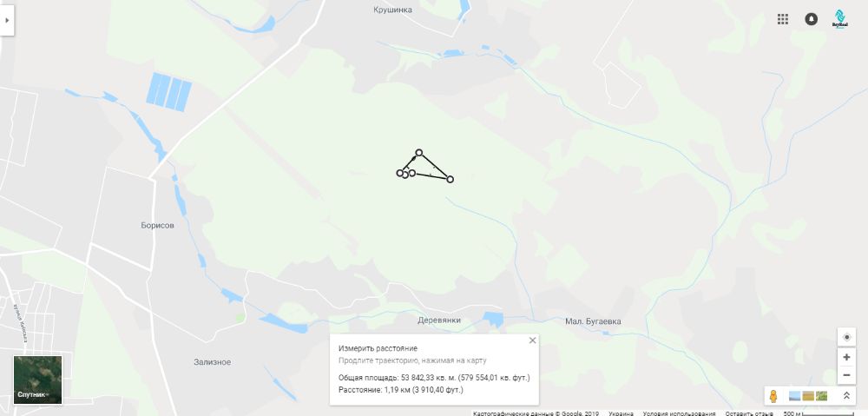The width and height of the screenshot is (868, 416).
Task: Open the Google apps grid
Action: pos(782,19)
